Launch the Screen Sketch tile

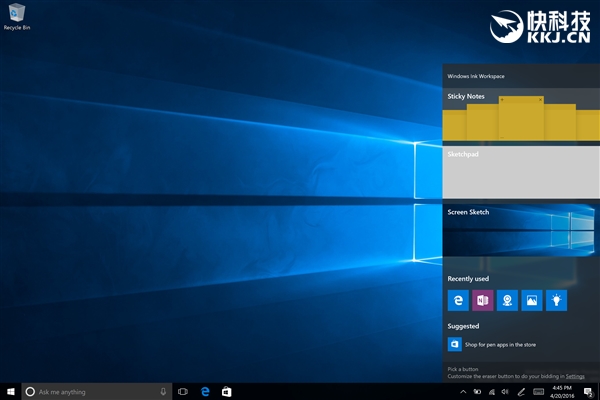(x=521, y=231)
